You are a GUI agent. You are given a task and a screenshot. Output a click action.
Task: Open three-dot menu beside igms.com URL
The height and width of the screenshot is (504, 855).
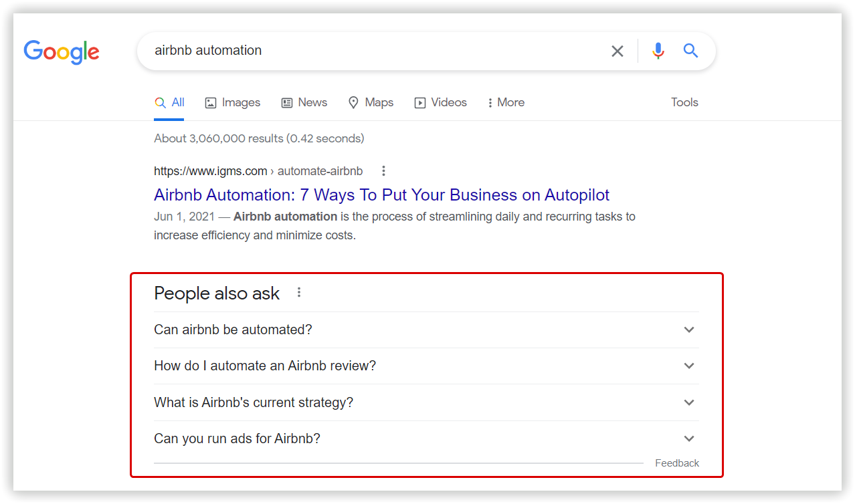pos(383,171)
